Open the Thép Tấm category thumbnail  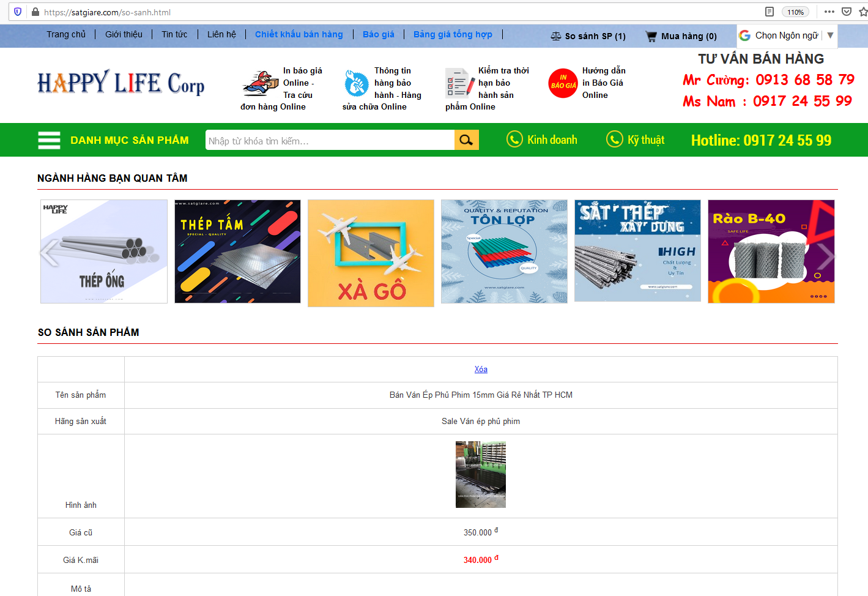click(237, 251)
